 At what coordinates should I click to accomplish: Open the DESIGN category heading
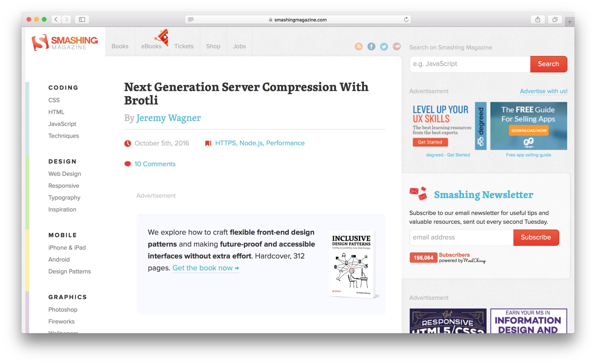coord(62,161)
